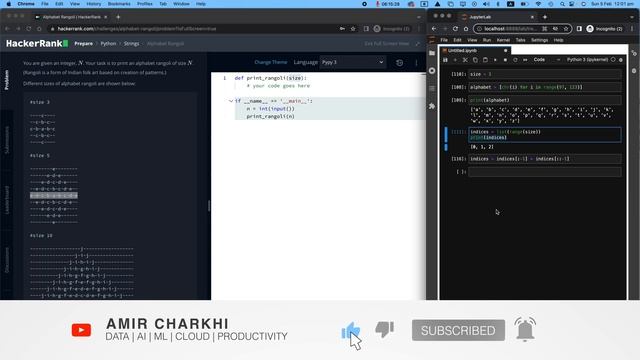Cut selected cell with scissors icon
Screen dimensions: 640x360
(x=465, y=60)
